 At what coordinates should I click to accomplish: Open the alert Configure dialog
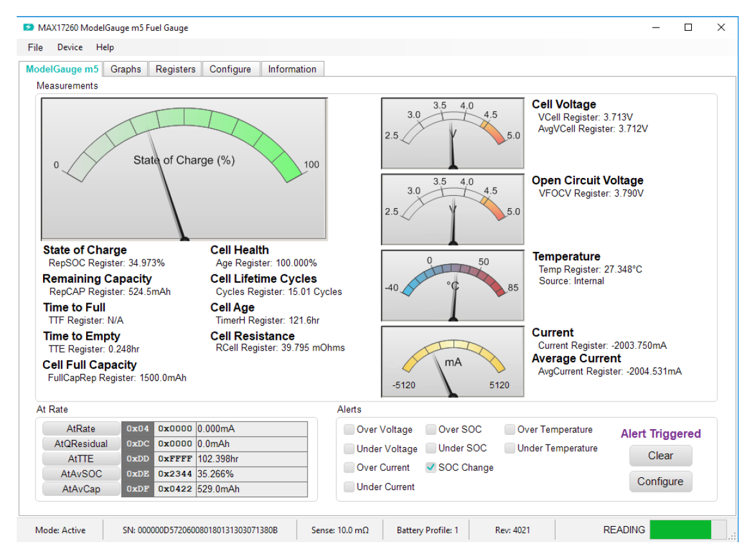660,481
